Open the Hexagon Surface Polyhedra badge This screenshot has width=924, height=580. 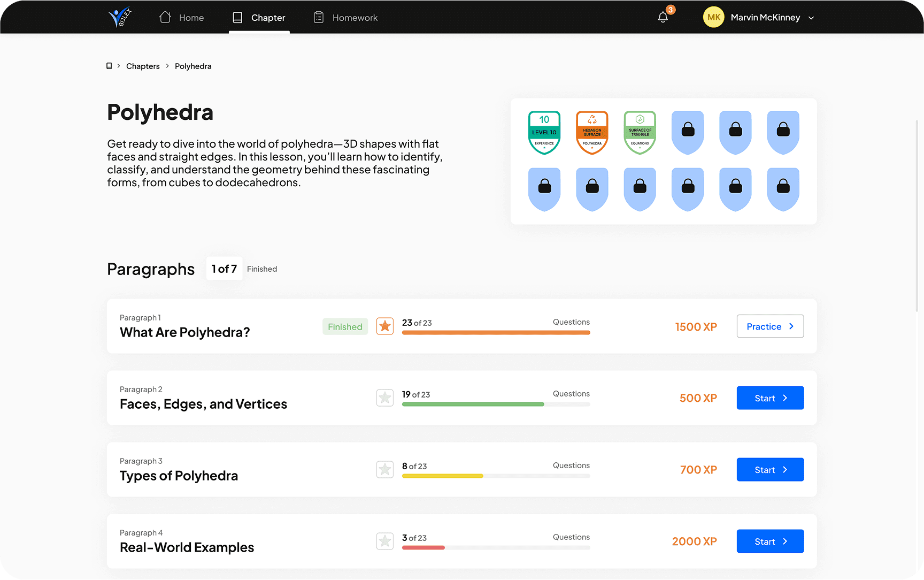(592, 133)
